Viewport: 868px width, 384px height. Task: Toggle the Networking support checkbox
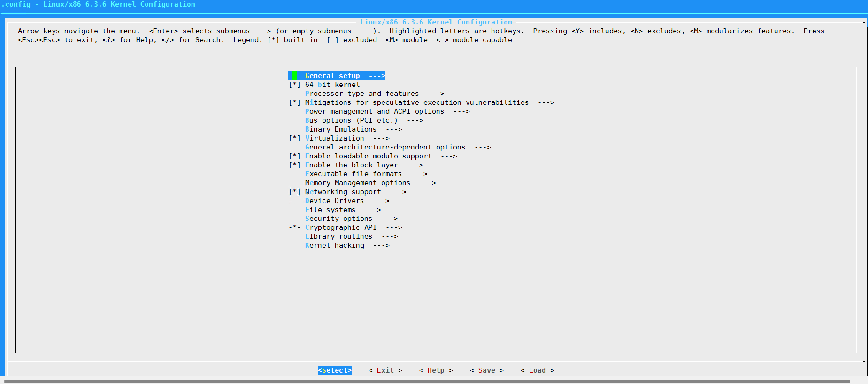(x=294, y=192)
